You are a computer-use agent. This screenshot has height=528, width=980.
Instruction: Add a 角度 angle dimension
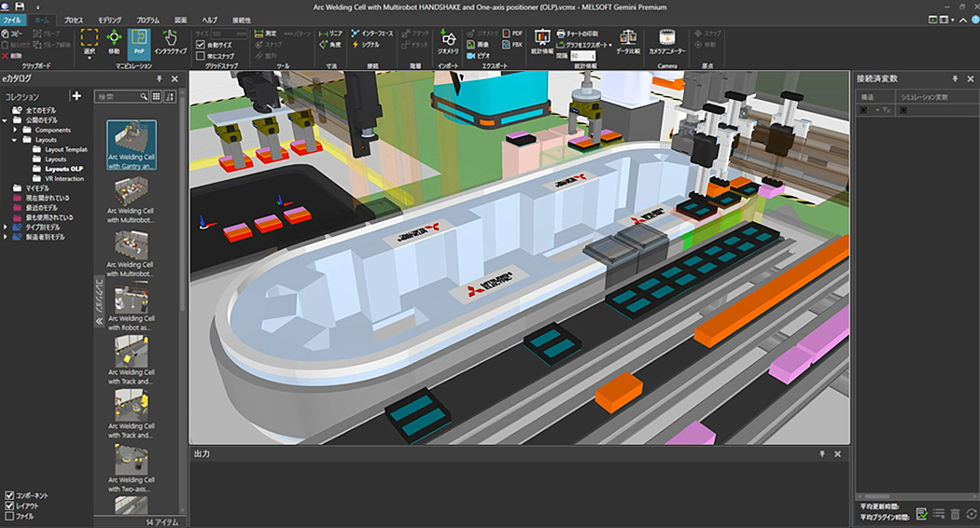click(330, 45)
